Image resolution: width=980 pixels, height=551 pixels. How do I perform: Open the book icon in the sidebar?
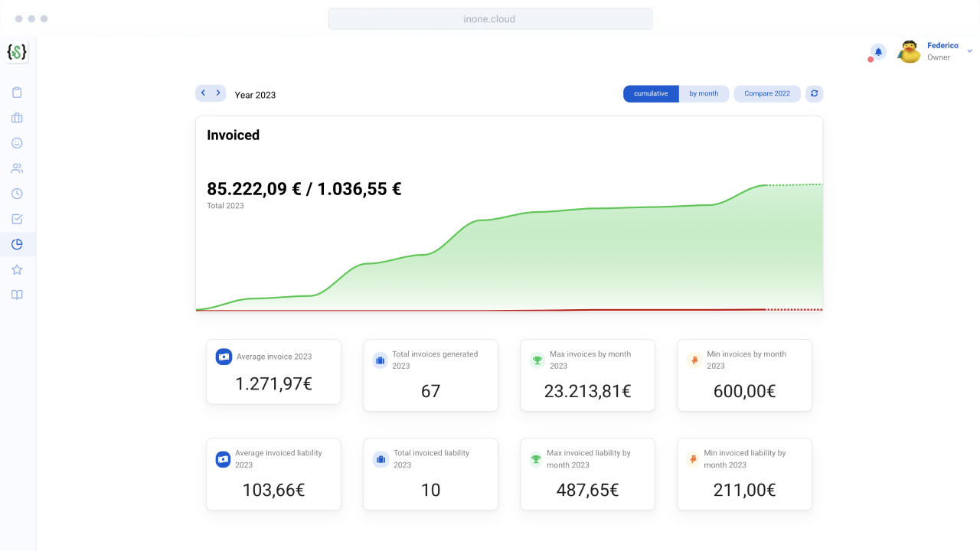coord(17,295)
